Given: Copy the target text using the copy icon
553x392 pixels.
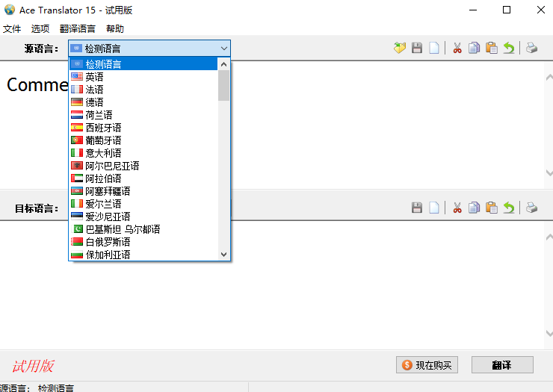Looking at the screenshot, I should [x=474, y=208].
